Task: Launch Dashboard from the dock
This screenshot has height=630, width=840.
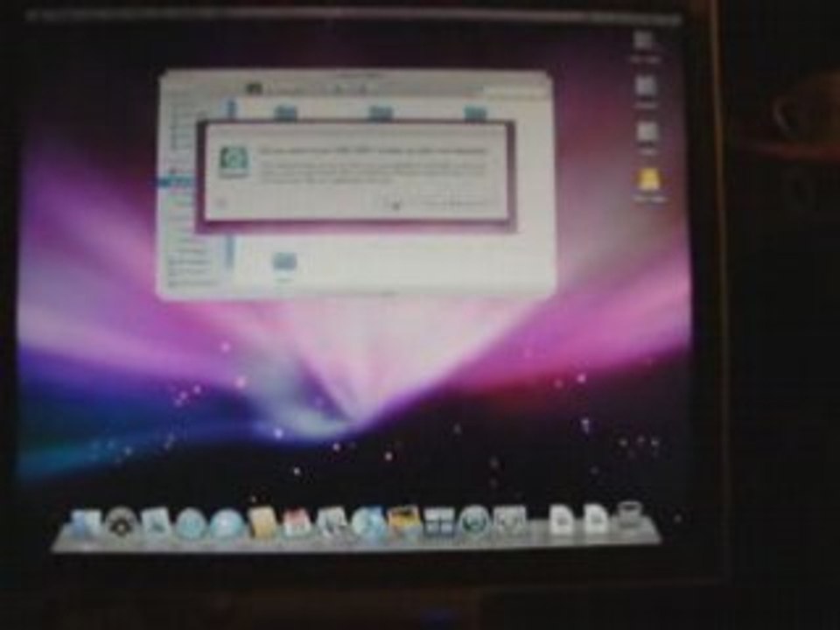Action: tap(121, 523)
